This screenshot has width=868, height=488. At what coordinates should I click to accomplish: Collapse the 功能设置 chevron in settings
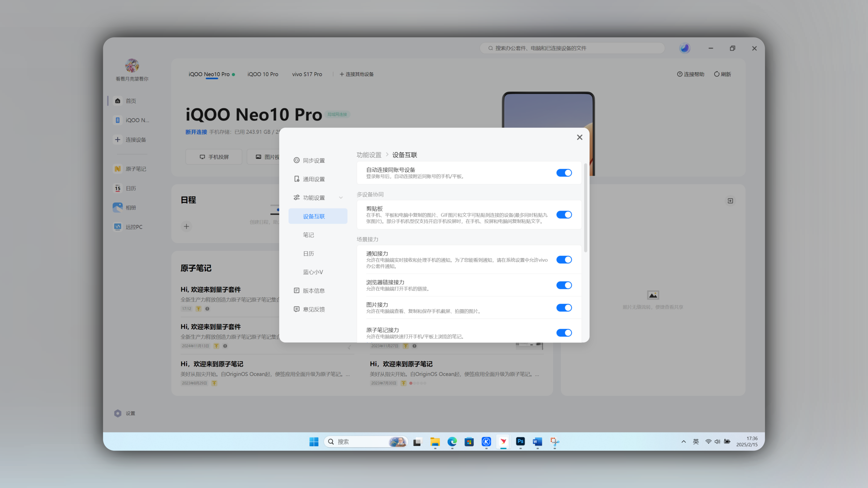pyautogui.click(x=341, y=198)
